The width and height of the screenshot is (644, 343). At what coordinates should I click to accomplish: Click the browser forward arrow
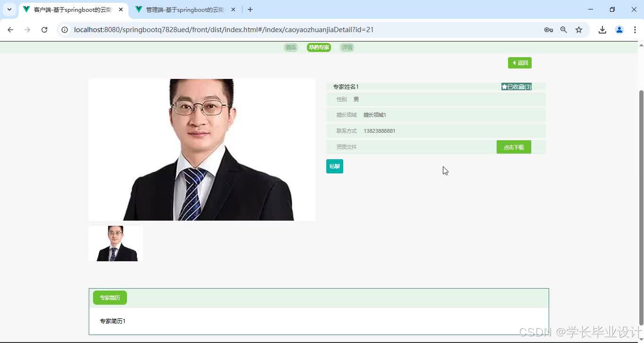click(x=27, y=30)
